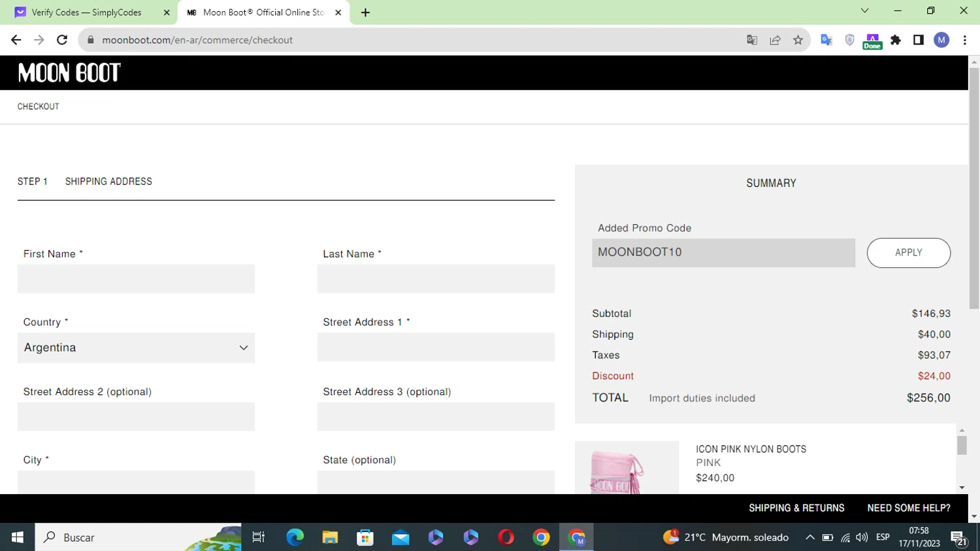Click the taskbar Buscar search box
The height and width of the screenshot is (551, 980).
point(138,537)
